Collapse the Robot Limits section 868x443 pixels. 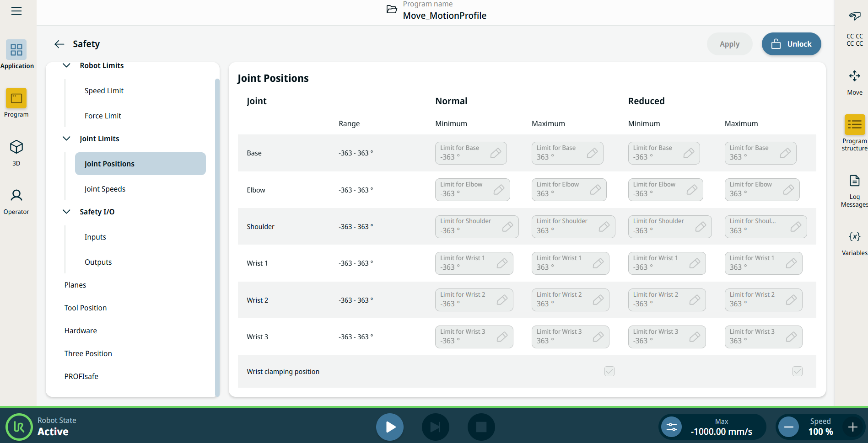66,65
